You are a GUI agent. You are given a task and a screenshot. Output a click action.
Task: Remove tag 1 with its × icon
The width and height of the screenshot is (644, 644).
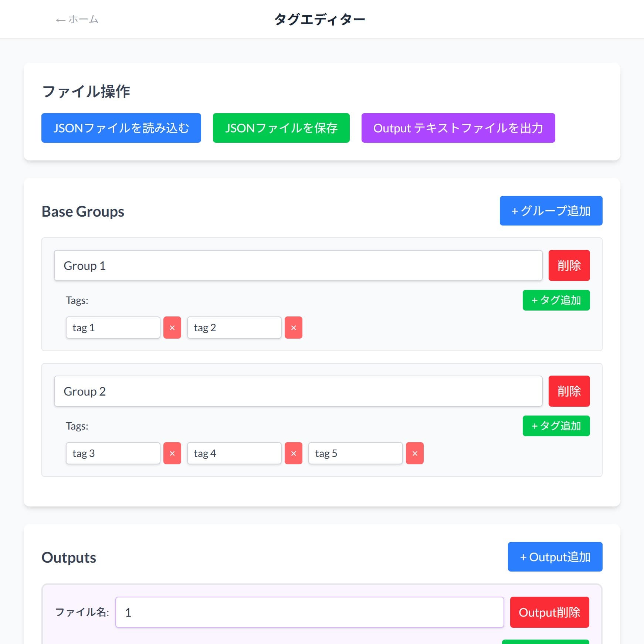(x=172, y=328)
